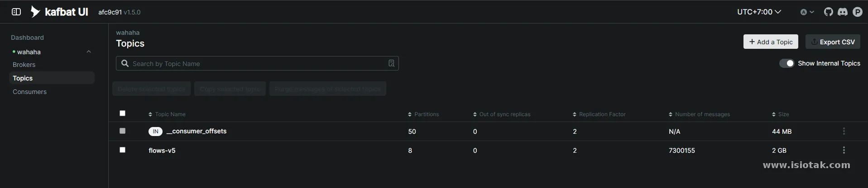Open the theme selector dropdown
868x188 pixels.
pos(807,12)
